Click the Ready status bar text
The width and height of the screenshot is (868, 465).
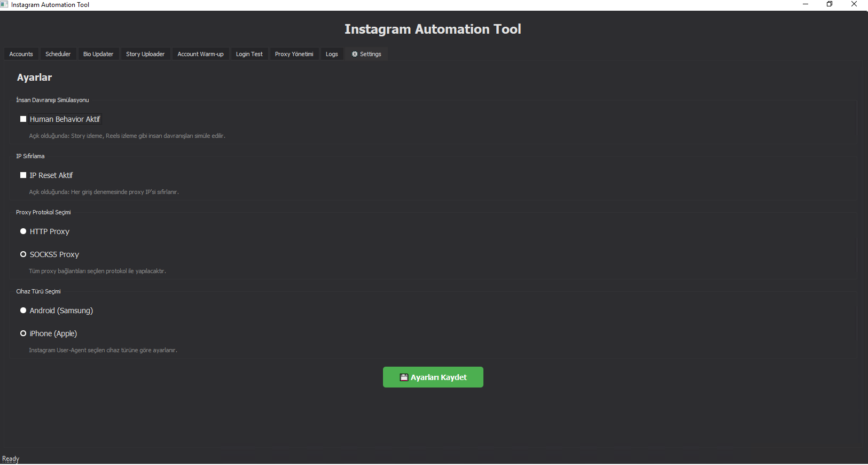(11, 459)
